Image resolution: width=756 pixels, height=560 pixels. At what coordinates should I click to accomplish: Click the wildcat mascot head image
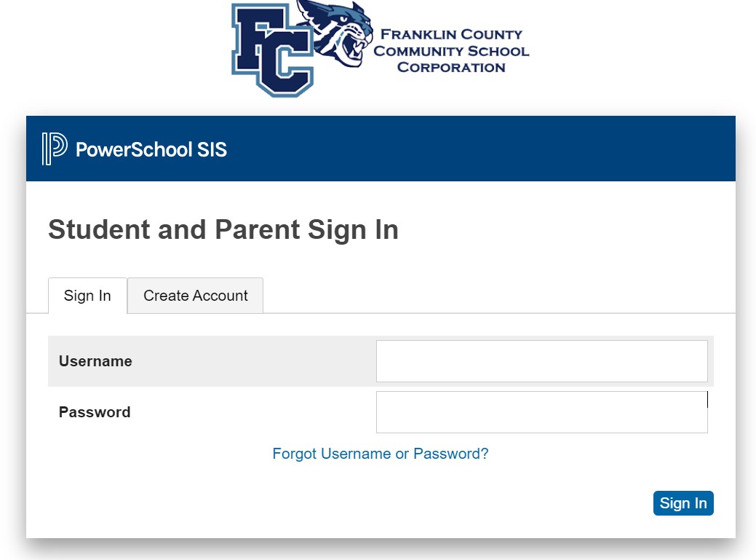pos(336,33)
